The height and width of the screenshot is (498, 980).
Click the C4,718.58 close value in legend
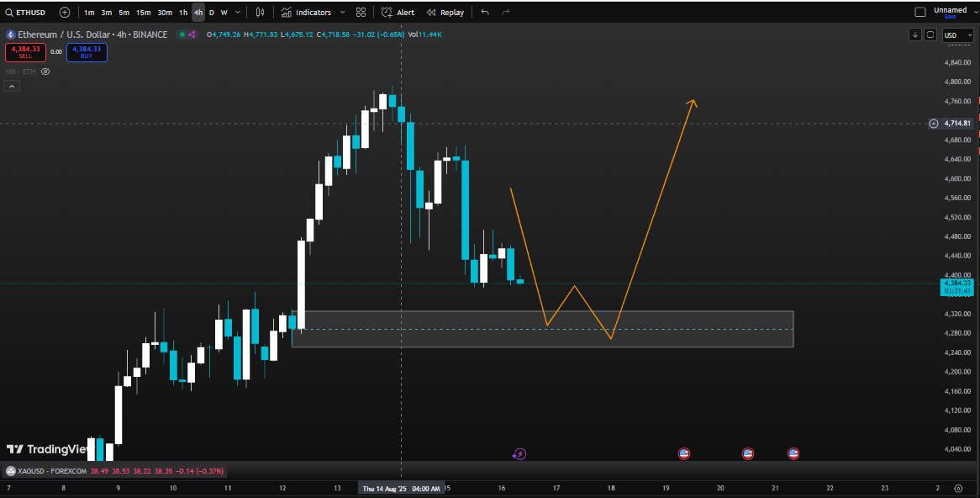coord(333,34)
